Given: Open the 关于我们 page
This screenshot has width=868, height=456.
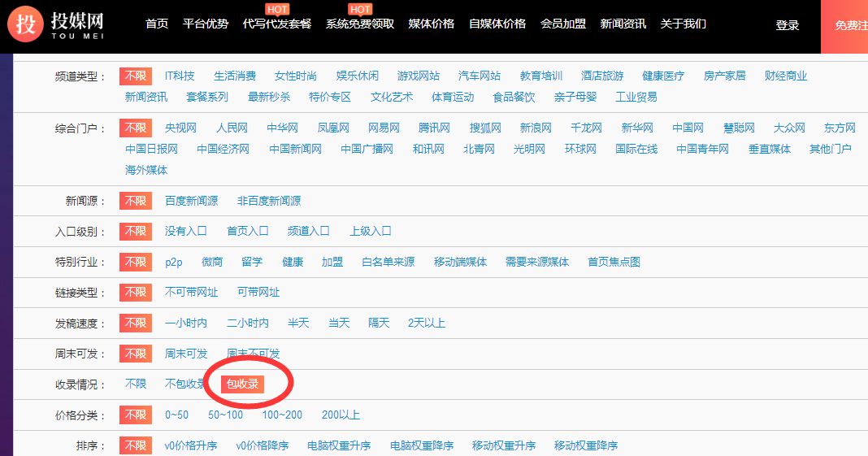Looking at the screenshot, I should (684, 24).
